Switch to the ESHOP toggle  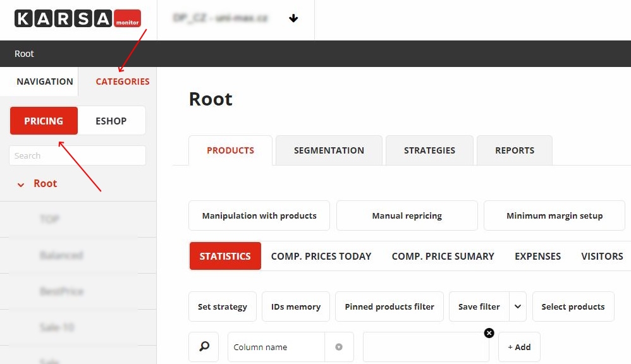pyautogui.click(x=111, y=121)
